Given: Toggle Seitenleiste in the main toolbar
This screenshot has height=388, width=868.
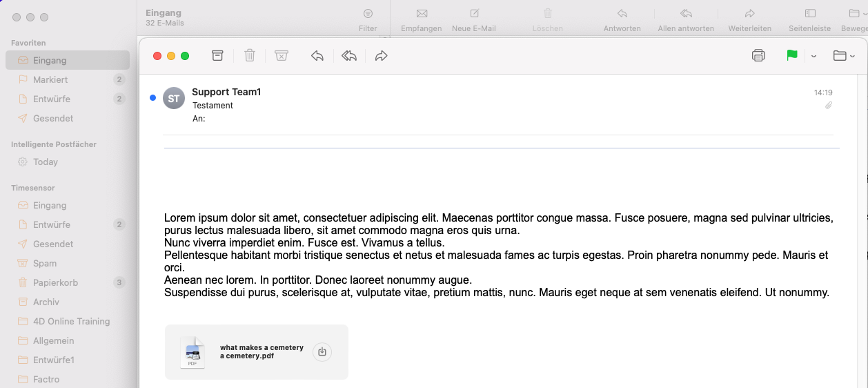Looking at the screenshot, I should click(x=811, y=20).
